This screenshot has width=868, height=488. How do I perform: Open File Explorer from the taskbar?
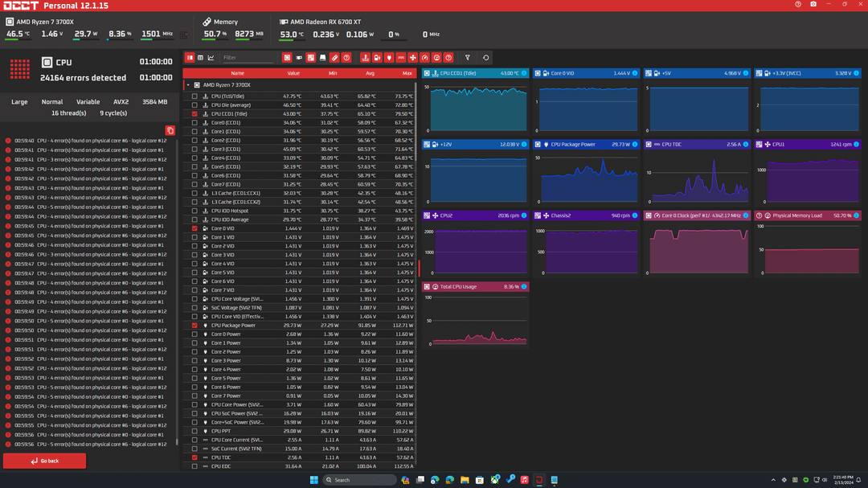pyautogui.click(x=465, y=480)
